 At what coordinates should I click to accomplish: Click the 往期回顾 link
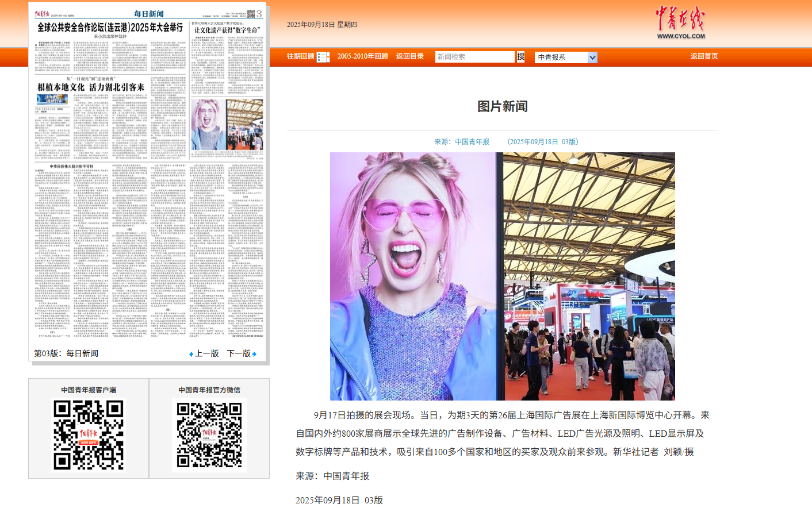tap(301, 56)
